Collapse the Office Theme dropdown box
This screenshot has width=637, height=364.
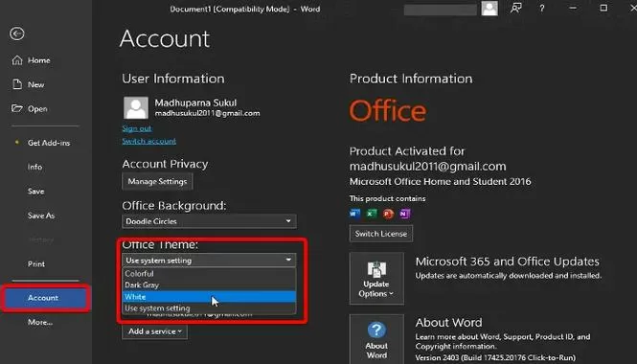(209, 260)
